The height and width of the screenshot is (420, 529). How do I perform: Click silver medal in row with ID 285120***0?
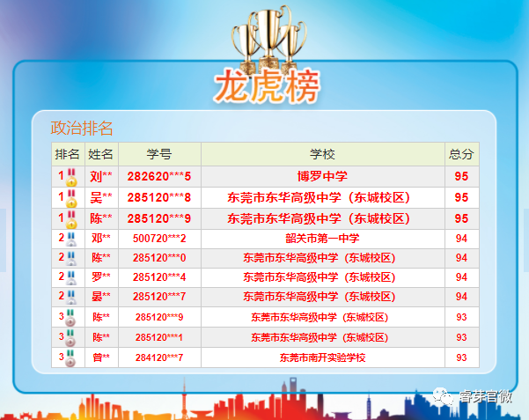click(x=70, y=259)
